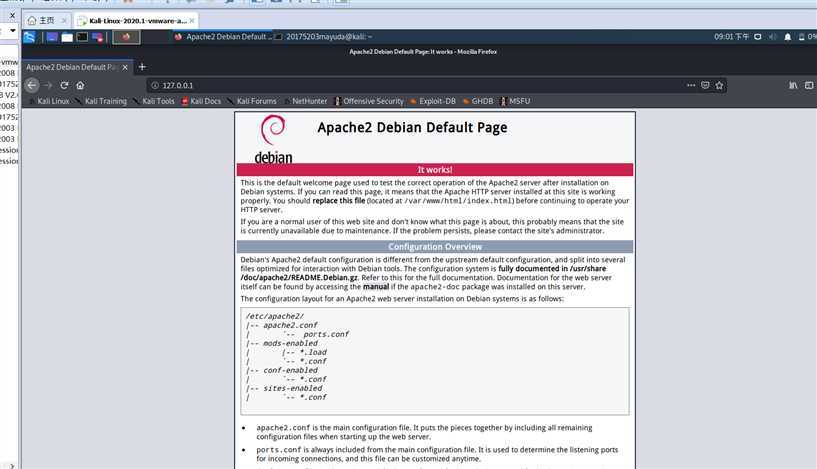Open the Offensive Security bookmark
The width and height of the screenshot is (817, 469).
[369, 101]
